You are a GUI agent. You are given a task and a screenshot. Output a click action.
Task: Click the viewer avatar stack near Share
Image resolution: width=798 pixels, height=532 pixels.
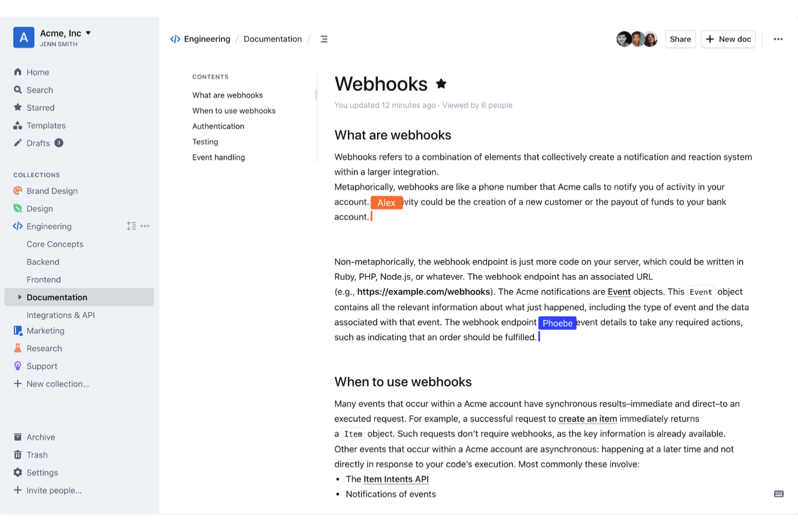point(637,39)
